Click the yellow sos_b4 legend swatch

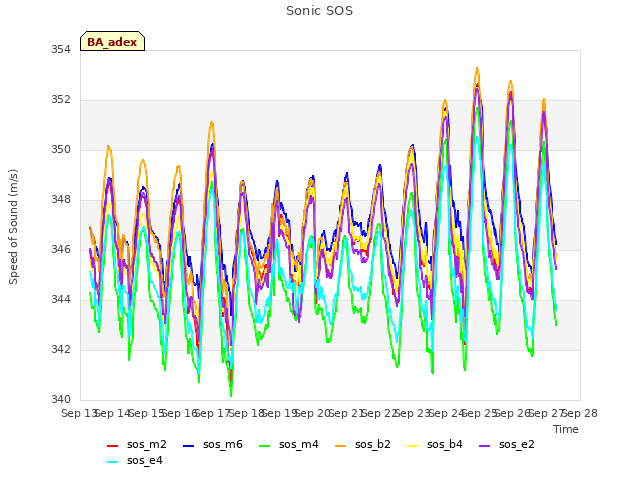pyautogui.click(x=413, y=446)
